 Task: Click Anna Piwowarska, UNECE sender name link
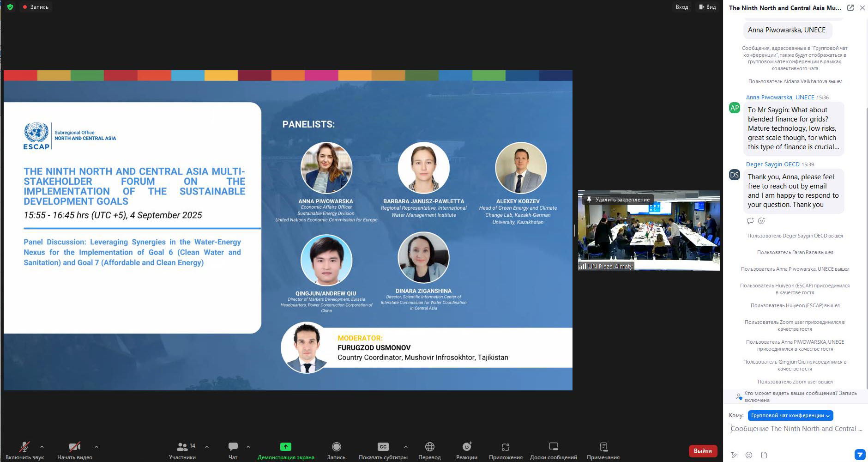coord(780,97)
